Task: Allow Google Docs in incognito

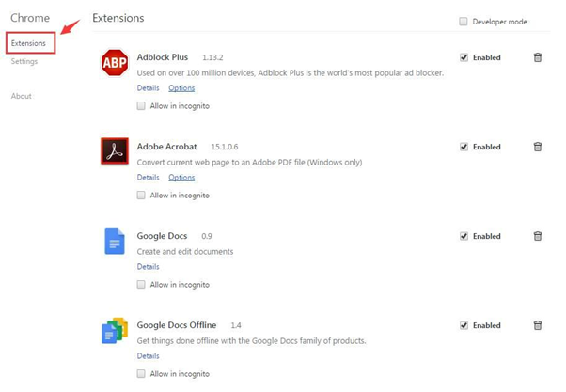Action: coord(141,284)
